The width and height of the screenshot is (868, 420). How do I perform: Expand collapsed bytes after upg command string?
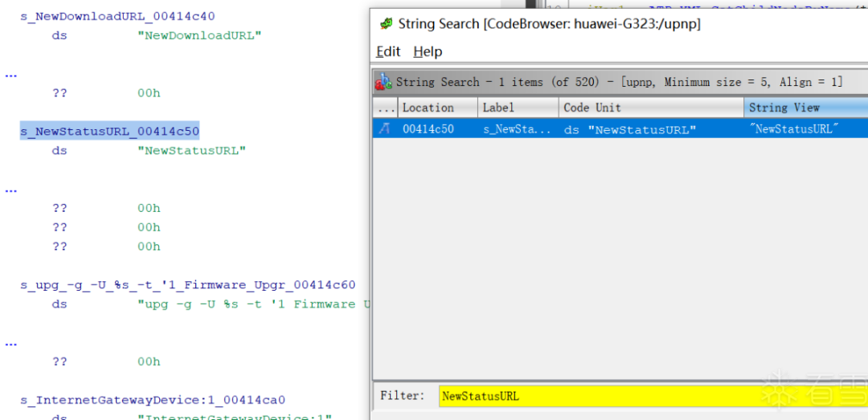11,343
